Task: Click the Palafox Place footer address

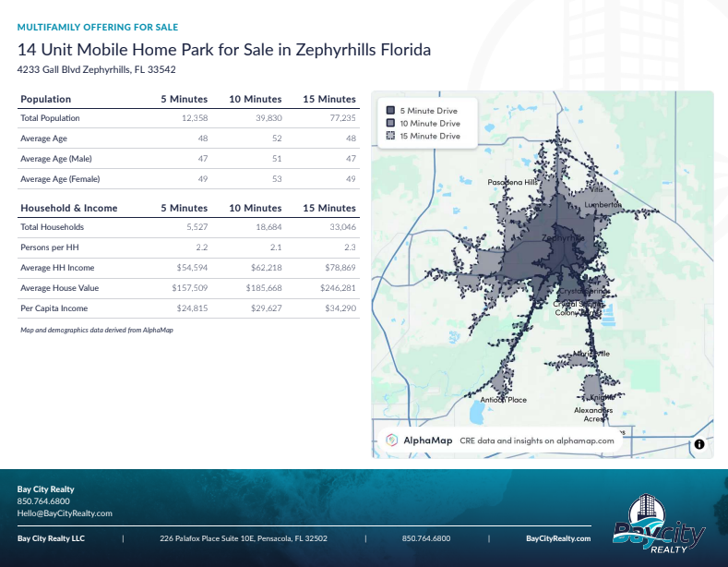Action: pos(243,538)
